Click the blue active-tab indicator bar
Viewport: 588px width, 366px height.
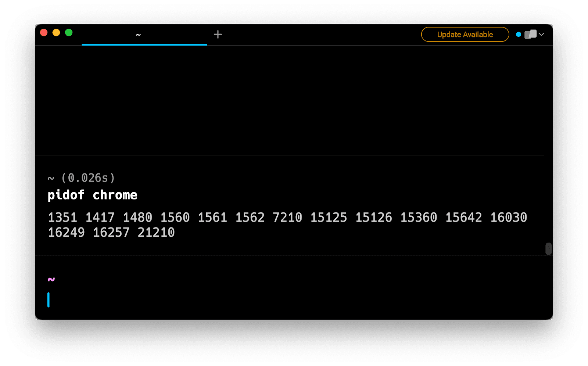(144, 44)
